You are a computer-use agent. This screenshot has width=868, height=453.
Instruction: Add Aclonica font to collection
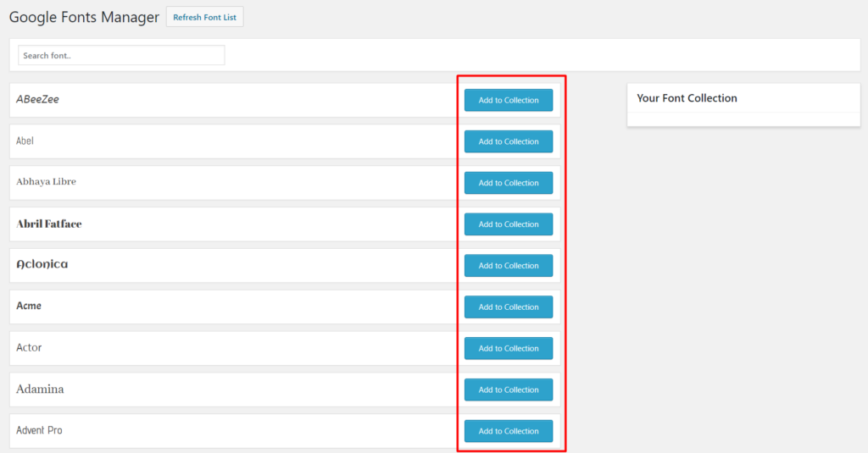tap(509, 266)
